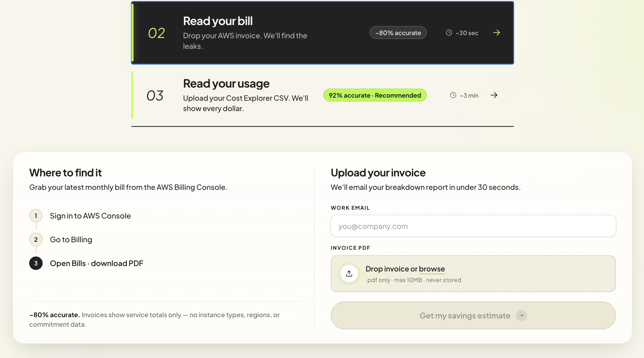This screenshot has height=358, width=644.
Task: Select step 2 circle for Go to Billing
Action: pos(36,240)
